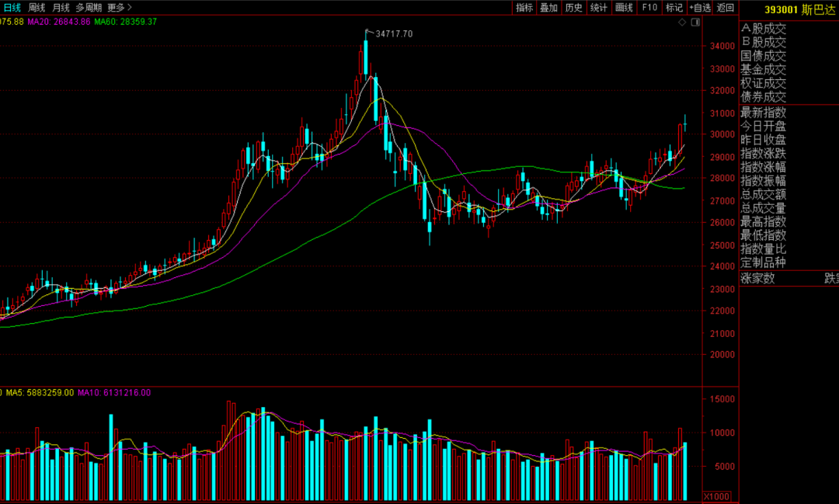Click the latest candlestick near 31000
The image size is (839, 504).
(685, 123)
